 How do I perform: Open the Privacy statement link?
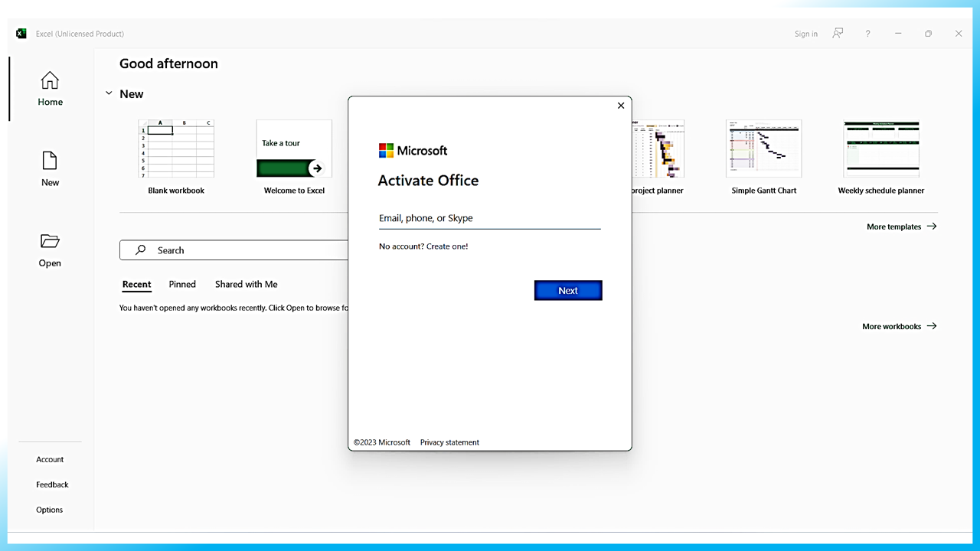click(449, 442)
